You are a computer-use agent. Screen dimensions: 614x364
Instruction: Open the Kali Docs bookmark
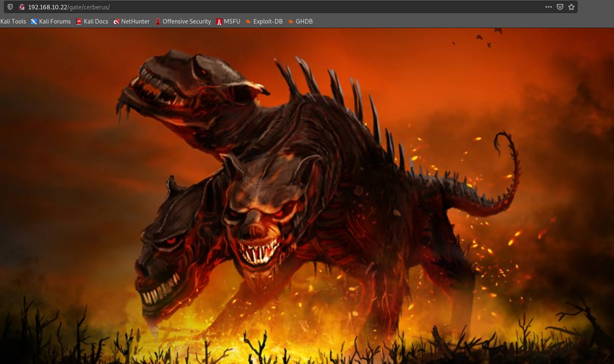[x=92, y=21]
